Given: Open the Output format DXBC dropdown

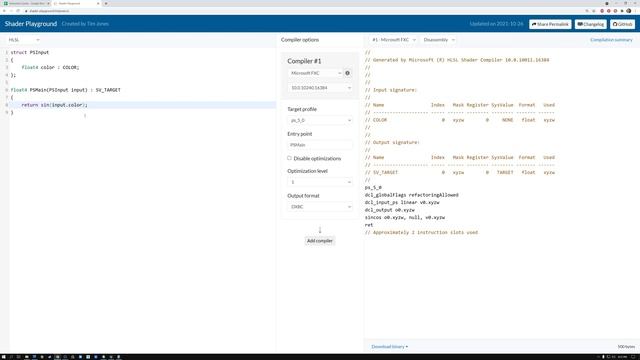Looking at the screenshot, I should tap(320, 207).
